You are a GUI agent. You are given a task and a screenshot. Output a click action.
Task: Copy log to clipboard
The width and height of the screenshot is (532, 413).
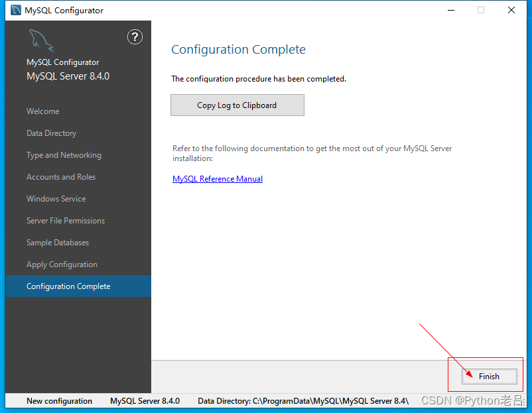[237, 105]
